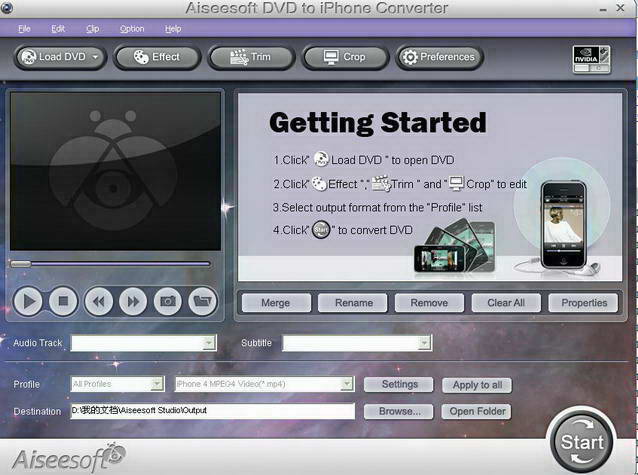Expand the Subtitle dropdown

(424, 343)
